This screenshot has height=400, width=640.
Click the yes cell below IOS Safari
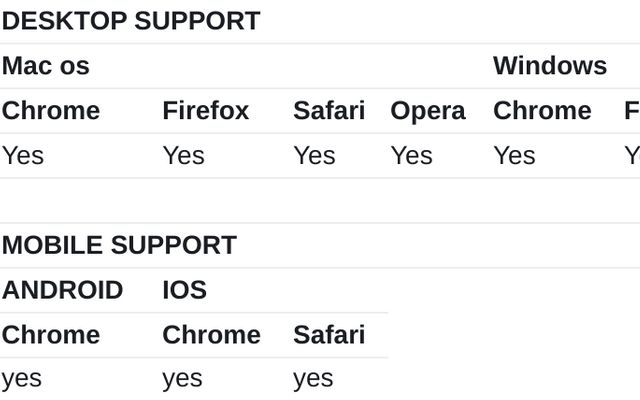click(x=313, y=380)
